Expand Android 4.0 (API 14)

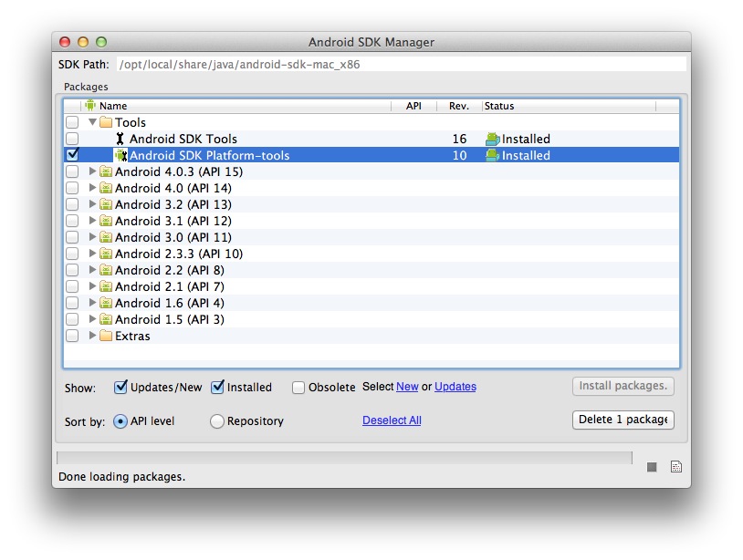[x=93, y=188]
